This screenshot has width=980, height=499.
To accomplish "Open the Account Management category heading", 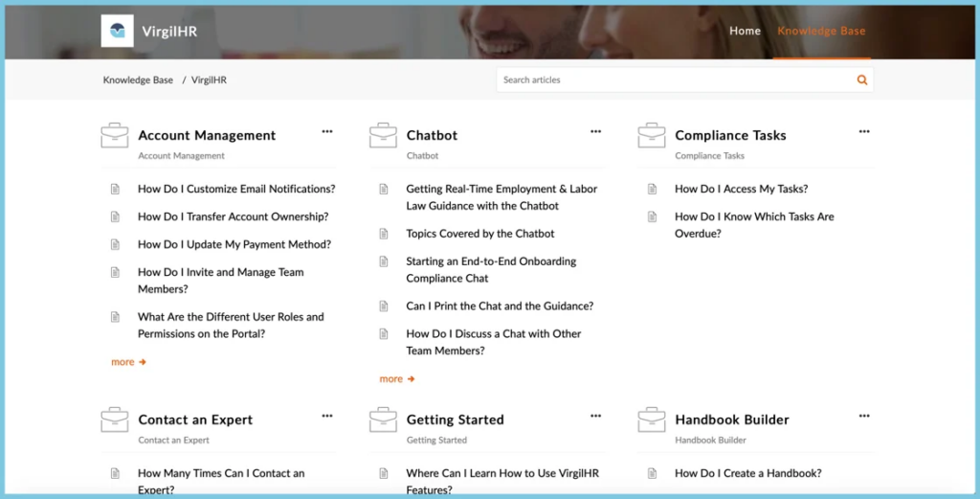I will [207, 135].
